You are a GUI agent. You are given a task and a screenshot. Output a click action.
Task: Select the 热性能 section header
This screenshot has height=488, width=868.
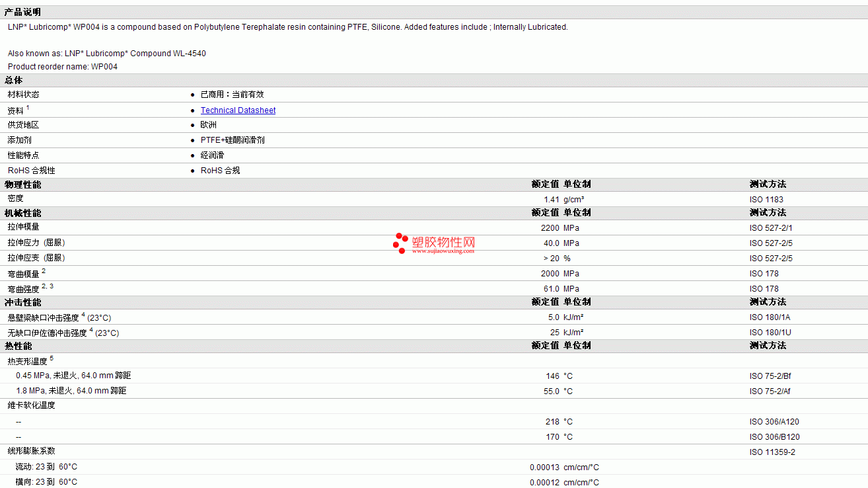[x=18, y=346]
